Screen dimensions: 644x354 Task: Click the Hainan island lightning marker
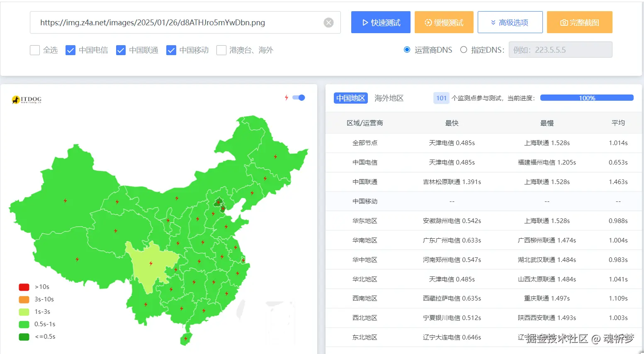[186, 339]
